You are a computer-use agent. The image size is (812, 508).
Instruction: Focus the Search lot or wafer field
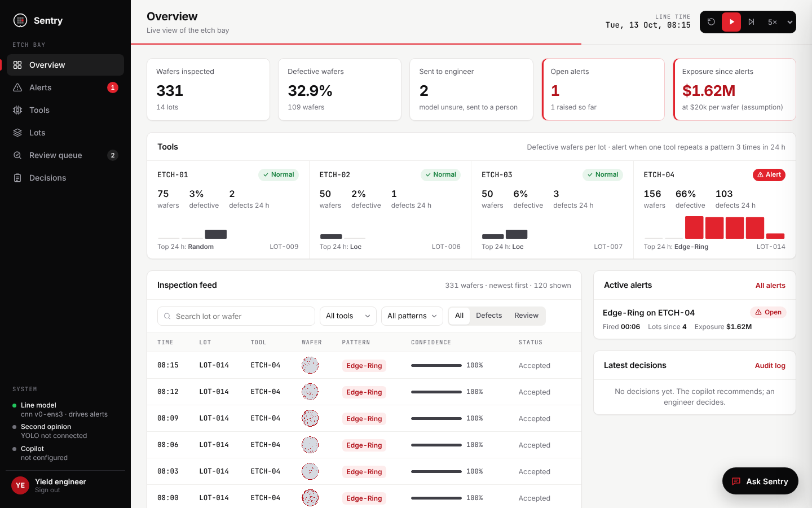tap(236, 316)
